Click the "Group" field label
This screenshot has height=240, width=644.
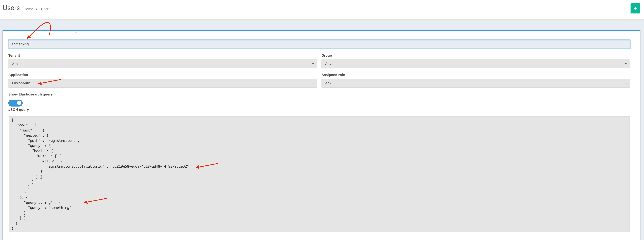[x=326, y=55]
